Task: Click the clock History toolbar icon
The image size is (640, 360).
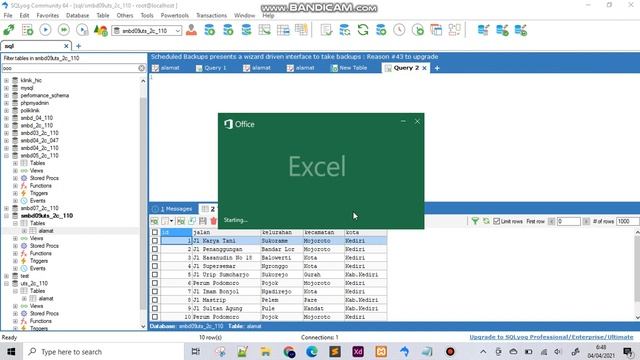Action: 399,30
